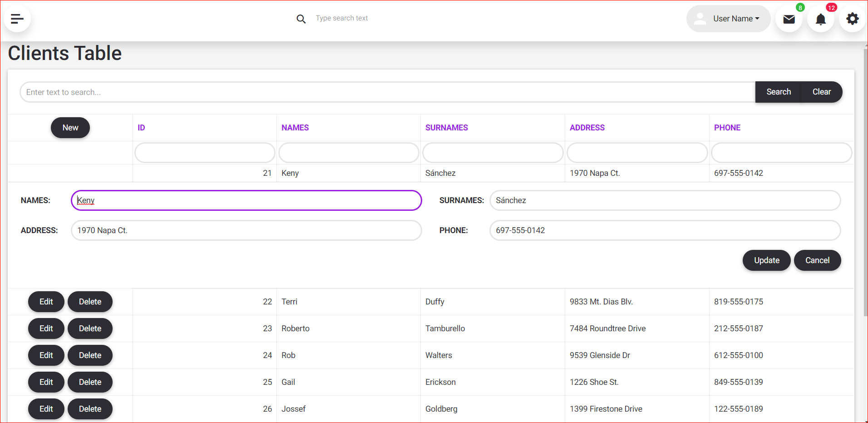Open the mail messages icon
868x423 pixels.
pyautogui.click(x=789, y=19)
